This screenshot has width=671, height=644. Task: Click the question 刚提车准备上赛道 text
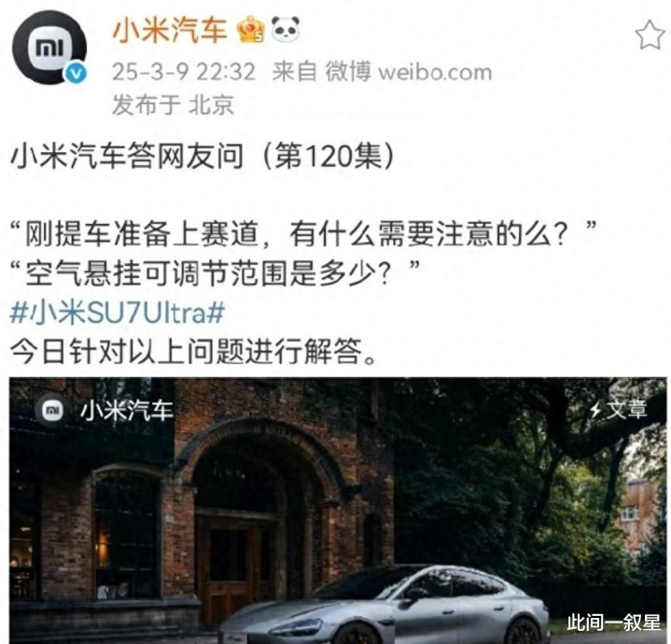coord(303,234)
